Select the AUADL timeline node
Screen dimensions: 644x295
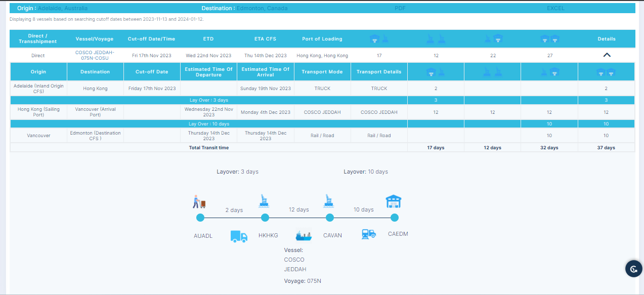200,218
